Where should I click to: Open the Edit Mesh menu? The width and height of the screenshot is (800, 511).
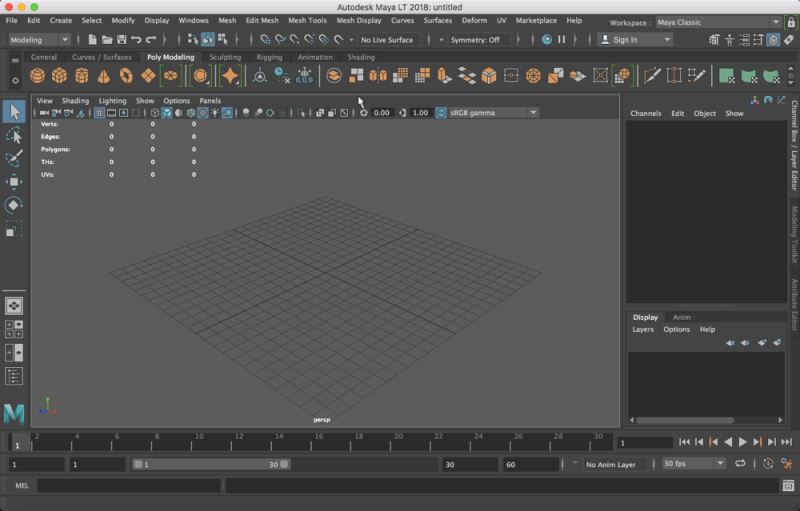click(x=262, y=20)
